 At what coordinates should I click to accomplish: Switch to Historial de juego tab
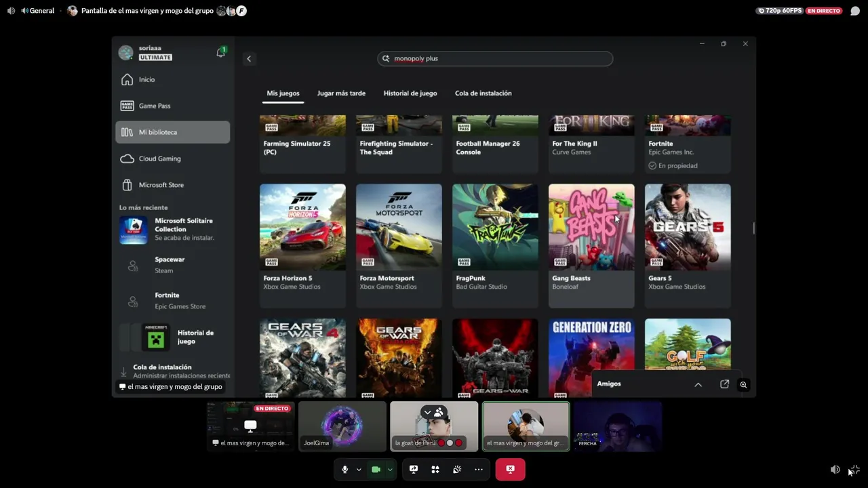click(x=410, y=94)
